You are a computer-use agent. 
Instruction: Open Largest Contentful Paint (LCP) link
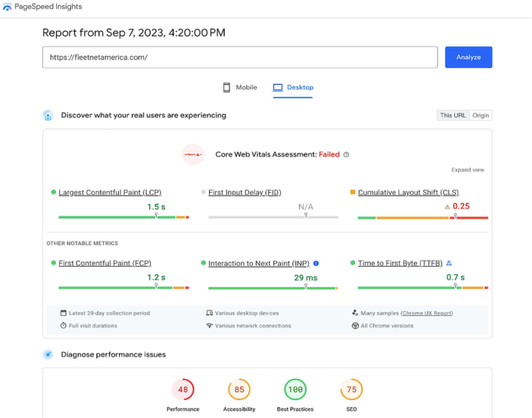pyautogui.click(x=110, y=193)
